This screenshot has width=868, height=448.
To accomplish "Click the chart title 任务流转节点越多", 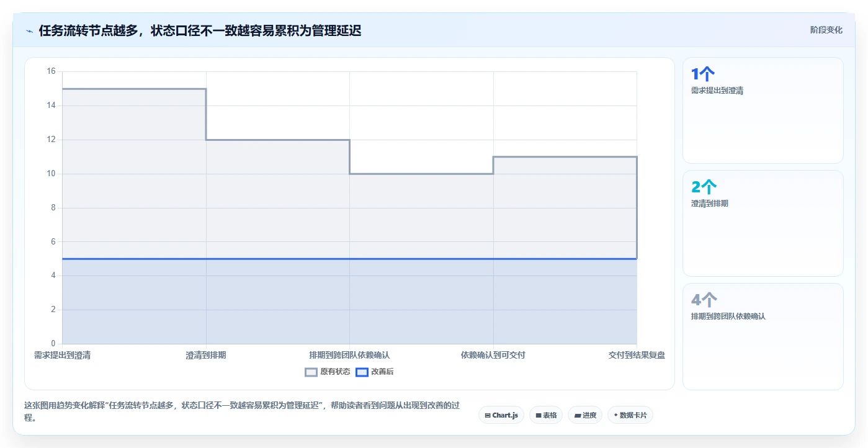I will 200,30.
